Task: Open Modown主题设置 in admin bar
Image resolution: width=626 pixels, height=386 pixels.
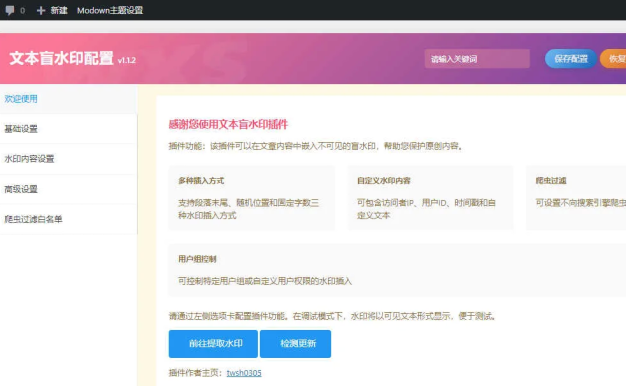Action: click(110, 10)
